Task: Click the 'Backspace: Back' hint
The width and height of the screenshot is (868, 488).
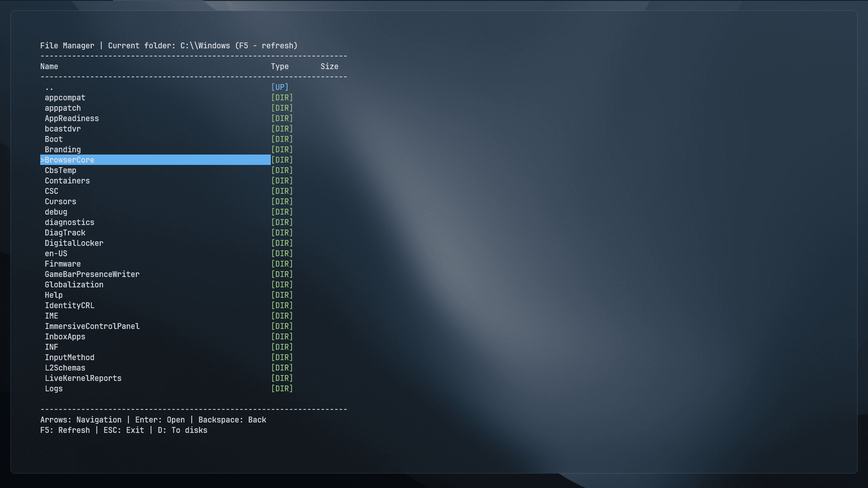Action: click(232, 420)
